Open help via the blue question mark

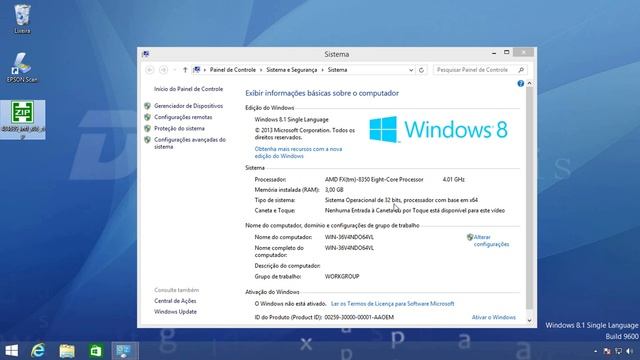(520, 83)
